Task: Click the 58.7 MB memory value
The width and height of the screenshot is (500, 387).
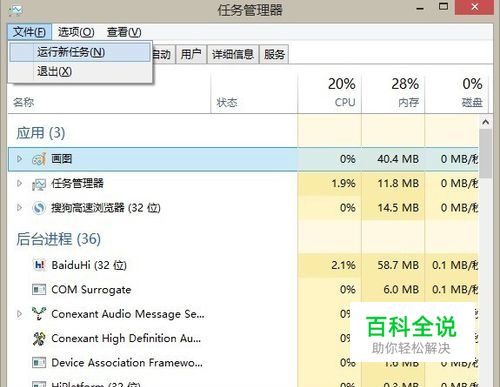Action: (x=398, y=265)
